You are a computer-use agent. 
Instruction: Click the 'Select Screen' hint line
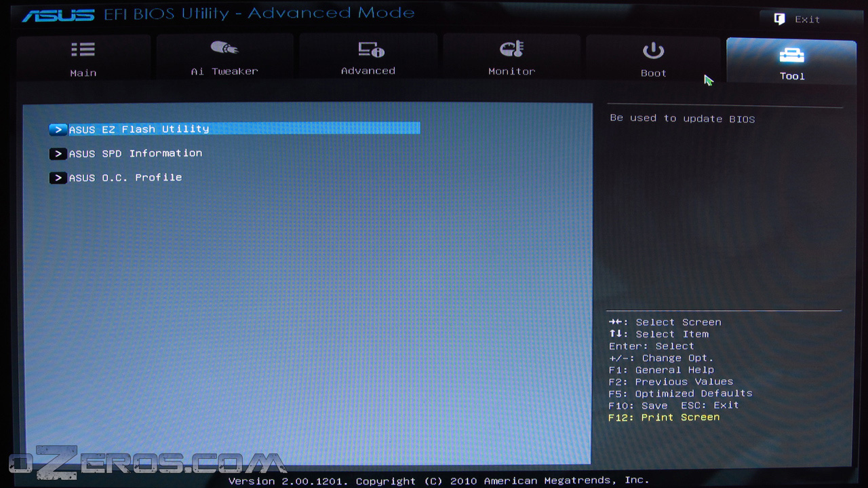pos(665,322)
